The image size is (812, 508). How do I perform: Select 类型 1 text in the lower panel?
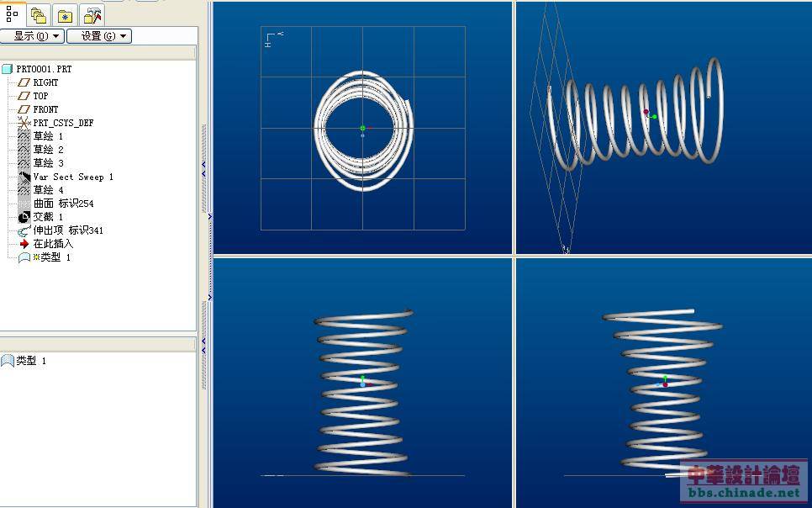pos(31,361)
